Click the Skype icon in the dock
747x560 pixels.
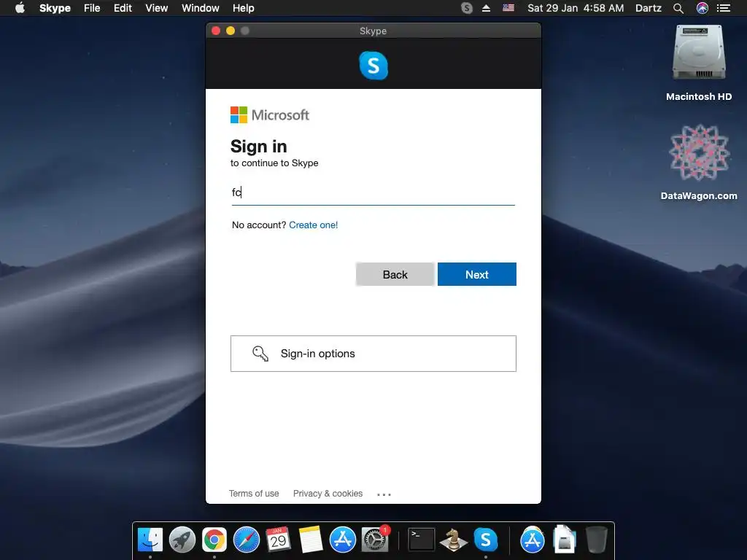point(485,540)
